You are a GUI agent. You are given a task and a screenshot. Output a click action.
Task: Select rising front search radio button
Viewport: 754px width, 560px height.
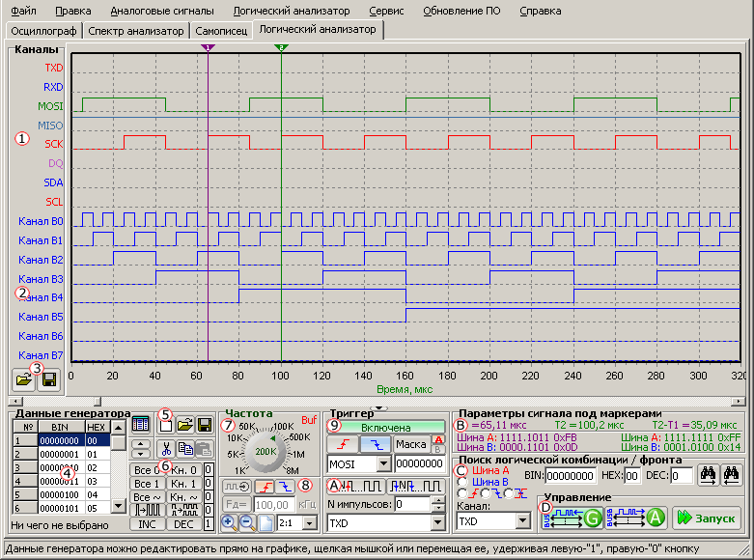(462, 493)
